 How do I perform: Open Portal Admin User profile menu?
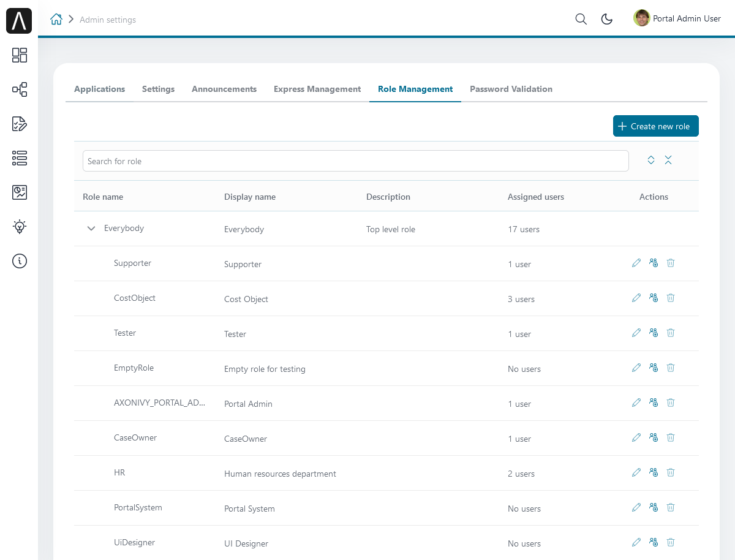(x=677, y=18)
